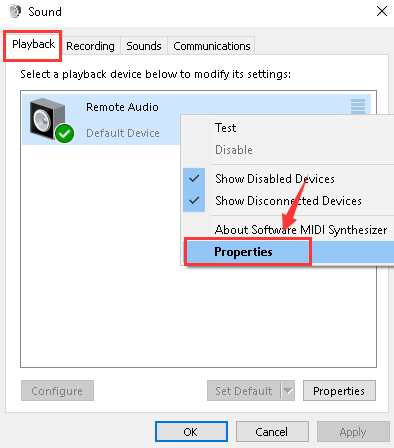This screenshot has height=448, width=394.
Task: Open the Sounds tab
Action: 144,46
